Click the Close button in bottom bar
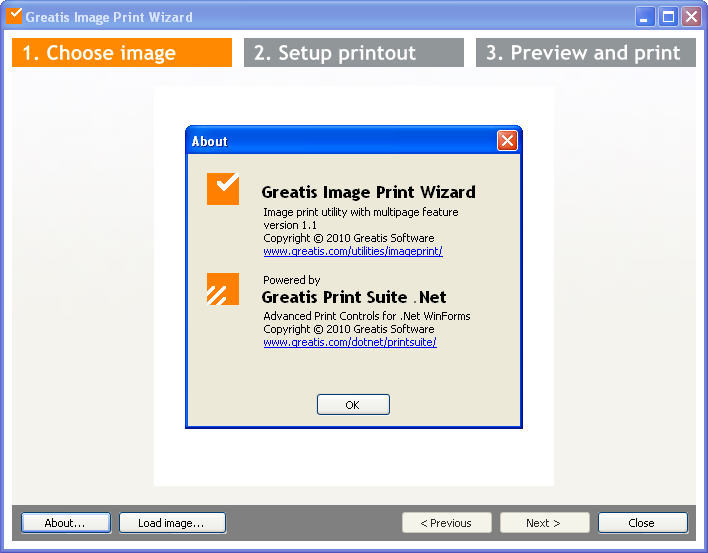Image resolution: width=708 pixels, height=553 pixels. point(643,523)
